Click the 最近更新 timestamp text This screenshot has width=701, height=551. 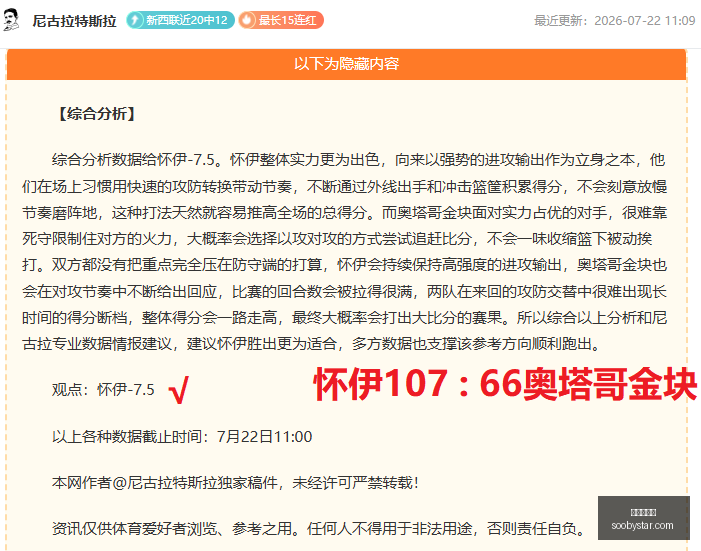coord(615,21)
